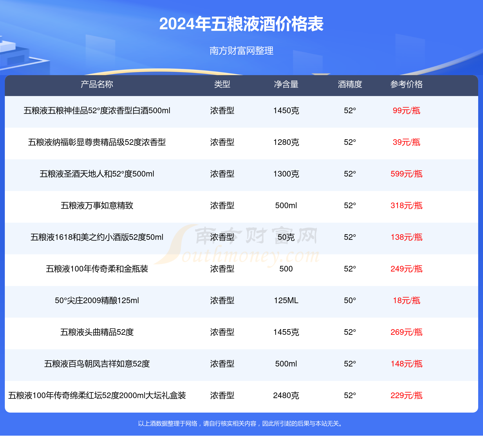Image resolution: width=483 pixels, height=448 pixels.
Task: Click the 18元/瓶 price
Action: coord(407,300)
